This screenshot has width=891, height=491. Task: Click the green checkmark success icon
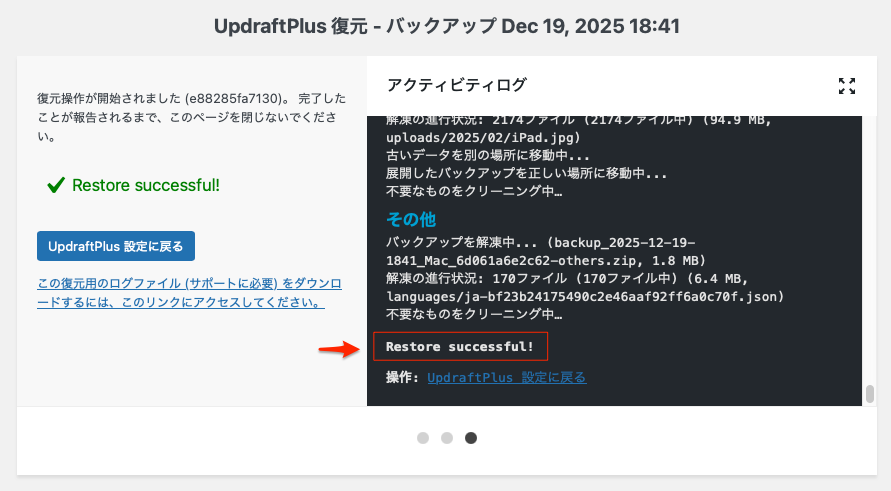click(x=56, y=185)
